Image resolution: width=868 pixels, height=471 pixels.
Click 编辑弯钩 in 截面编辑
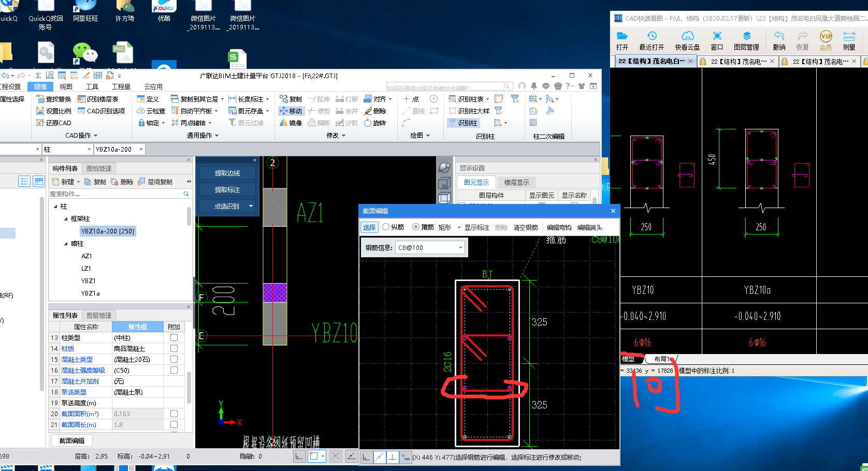pyautogui.click(x=559, y=227)
